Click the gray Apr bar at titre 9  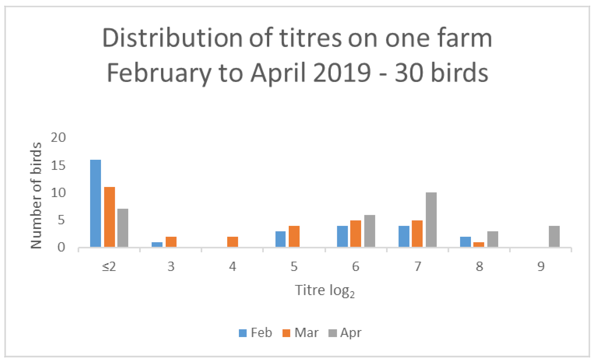(x=554, y=236)
